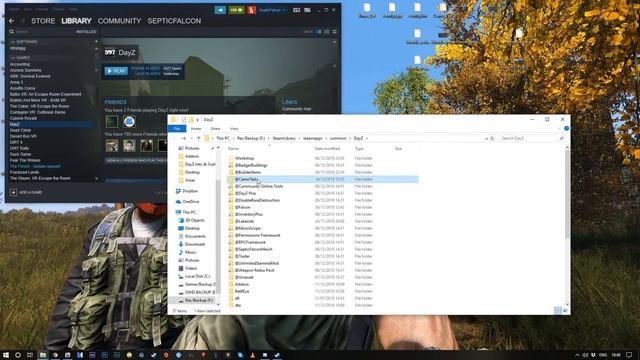640x360 pixels.
Task: Sort files by Date modified column
Action: [x=327, y=149]
